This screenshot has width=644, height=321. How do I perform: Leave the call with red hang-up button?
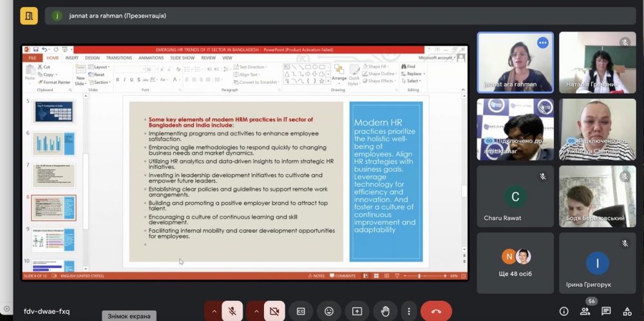coord(436,311)
